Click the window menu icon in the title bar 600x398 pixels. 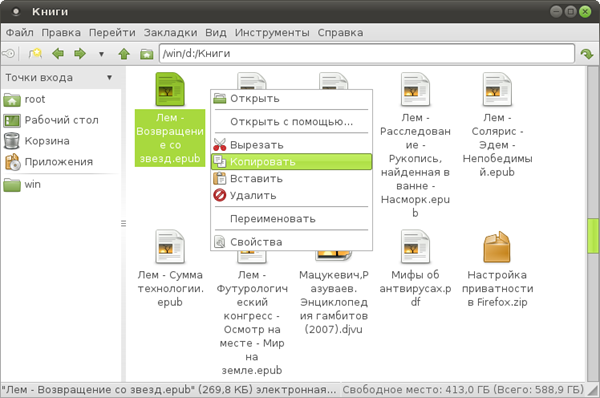click(x=16, y=12)
